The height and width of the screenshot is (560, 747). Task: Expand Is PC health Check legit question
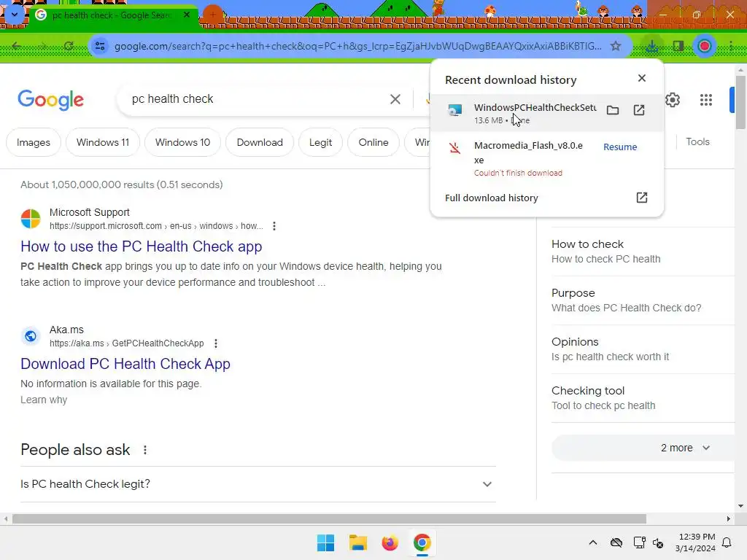pyautogui.click(x=258, y=484)
